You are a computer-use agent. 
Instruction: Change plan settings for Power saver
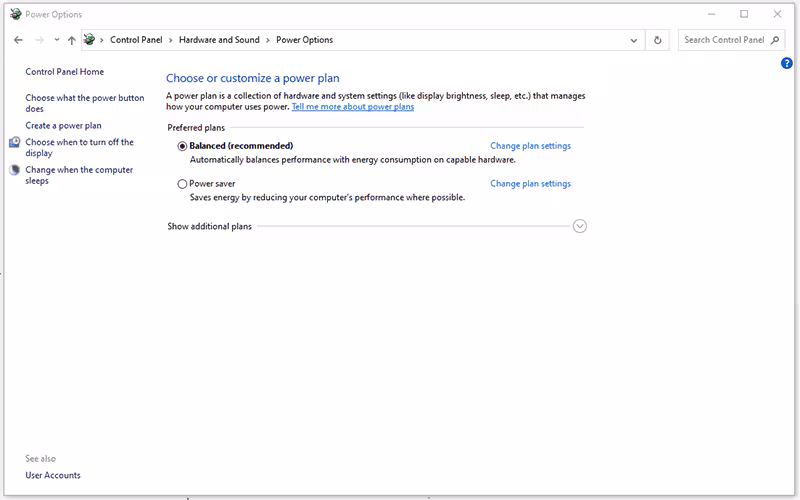pyautogui.click(x=531, y=184)
